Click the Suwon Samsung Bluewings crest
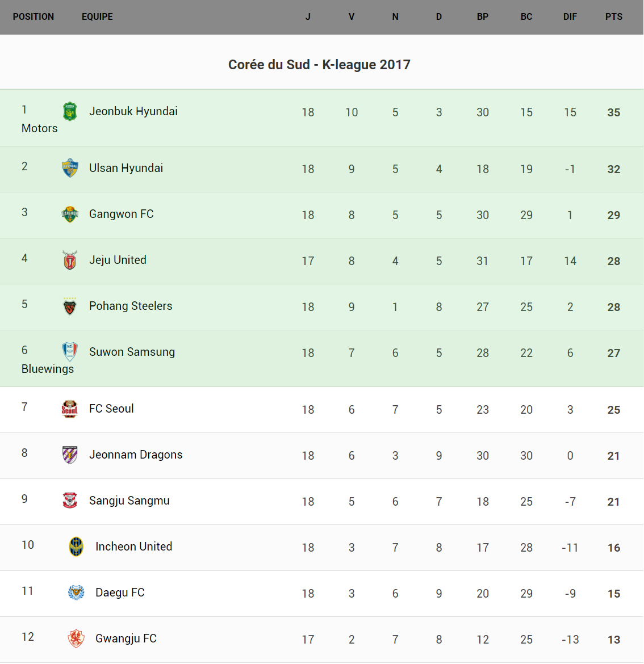 70,352
